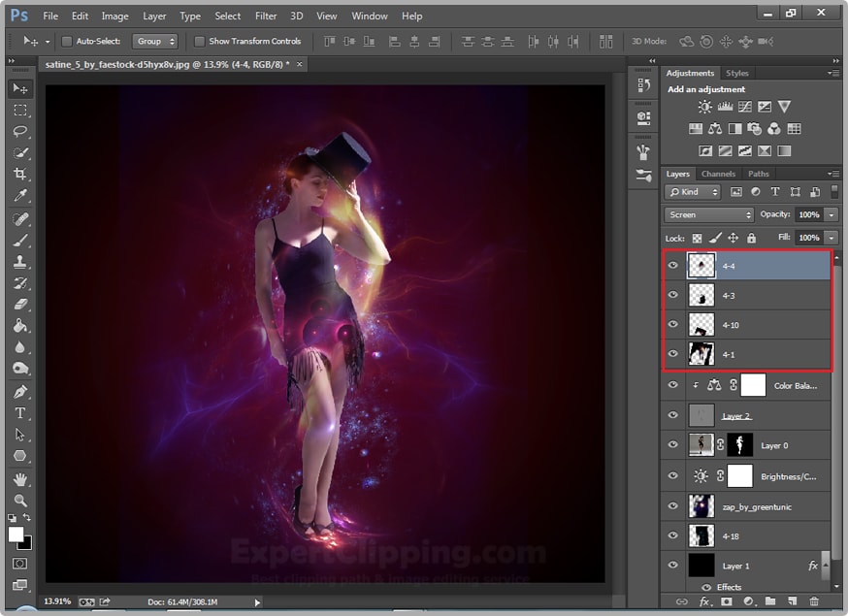Switch to the Channels tab
Image resolution: width=848 pixels, height=616 pixels.
(x=718, y=173)
